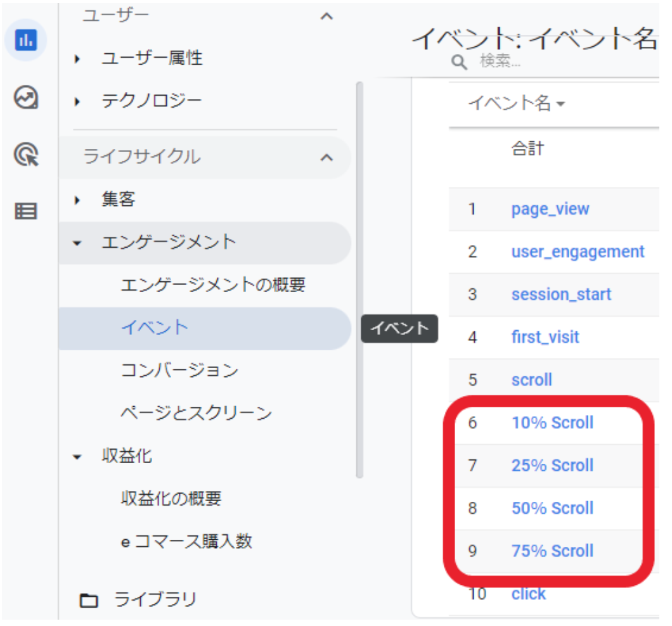672x626 pixels.
Task: Open the ライブラリ folder icon
Action: click(89, 600)
